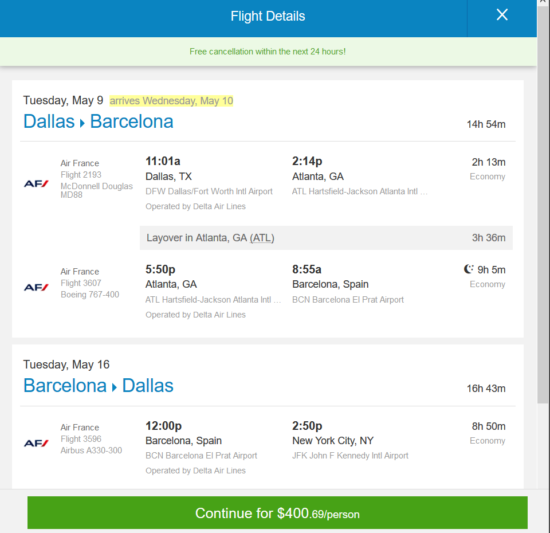Click the Barcelona to Dallas route heading
Image resolution: width=550 pixels, height=533 pixels.
click(98, 386)
